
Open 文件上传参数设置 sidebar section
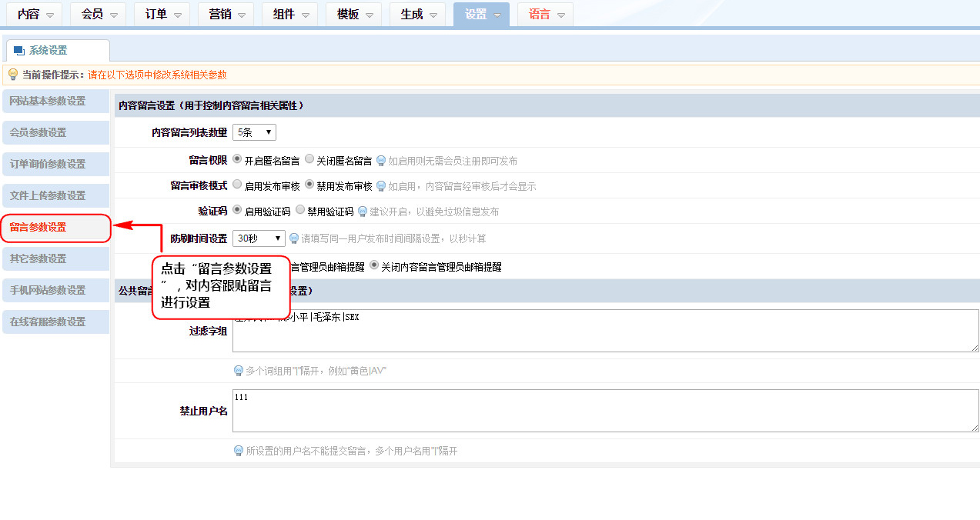click(x=55, y=195)
